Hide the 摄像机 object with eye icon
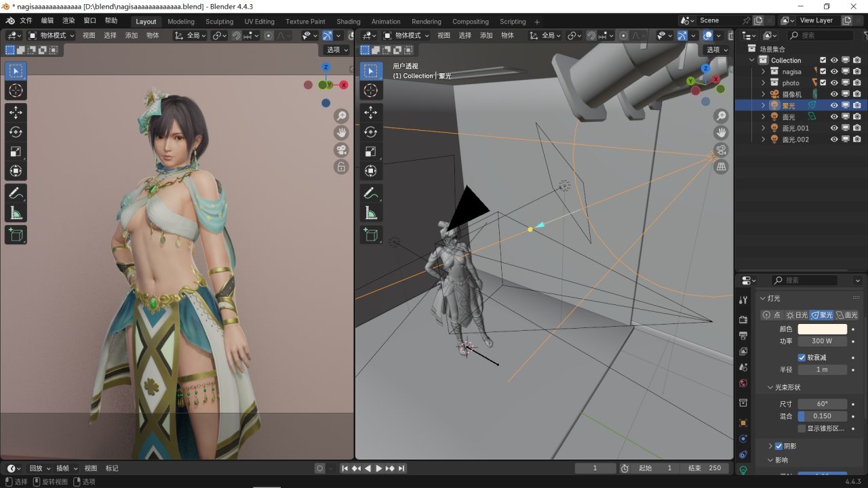 click(835, 94)
